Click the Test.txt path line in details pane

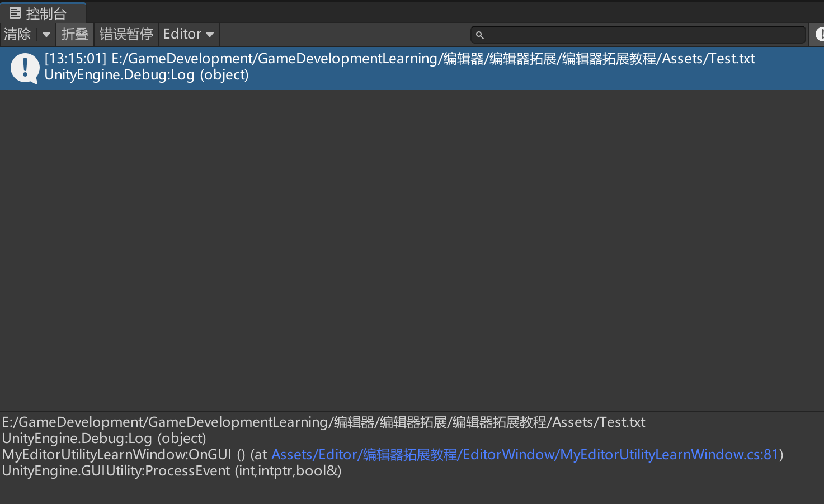pos(323,422)
